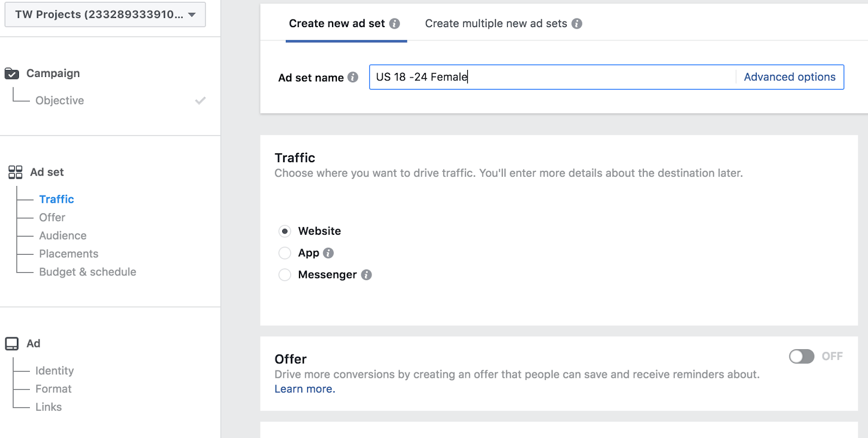Open the Ad set name info tooltip icon
Screen dimensions: 868x438
(x=353, y=78)
